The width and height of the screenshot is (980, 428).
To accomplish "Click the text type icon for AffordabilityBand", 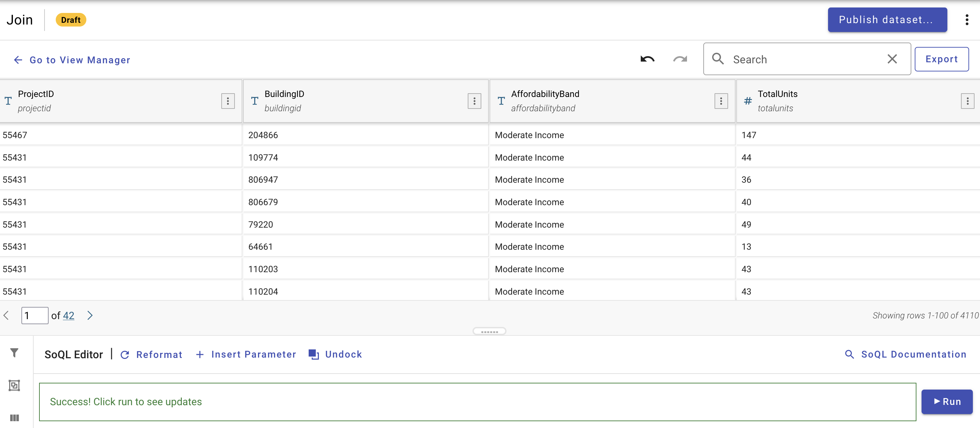I will click(x=501, y=101).
